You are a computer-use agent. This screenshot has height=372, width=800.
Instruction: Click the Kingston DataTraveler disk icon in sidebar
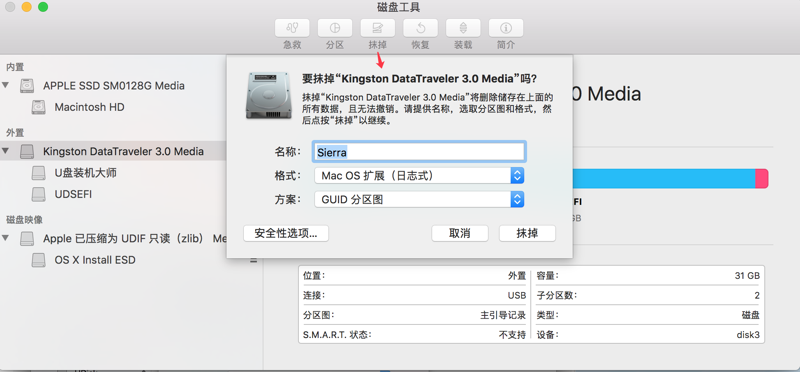27,152
